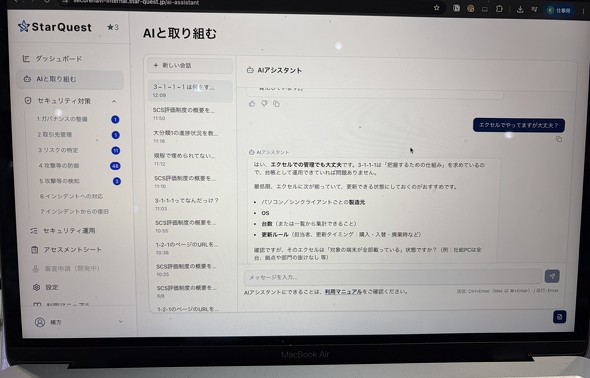Click 審査申請(開発中) in the sidebar
Viewport: 590px width, 378px height.
pos(72,269)
